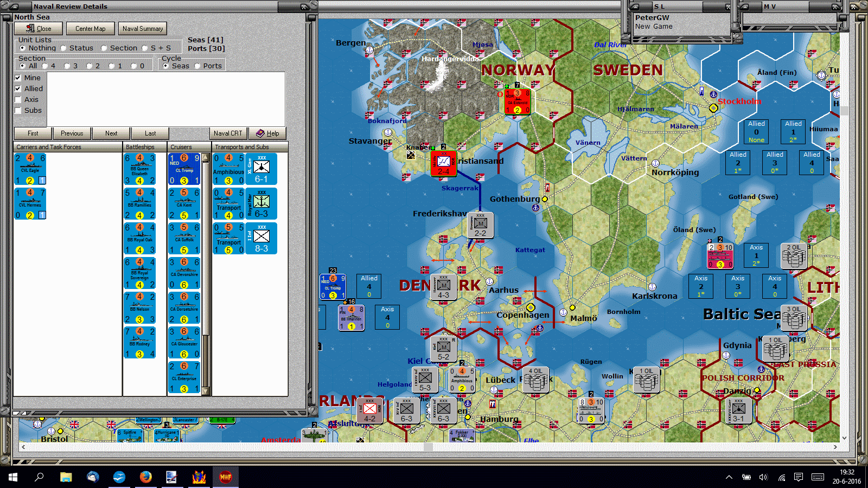
Task: Select the All section radio button
Action: (29, 66)
